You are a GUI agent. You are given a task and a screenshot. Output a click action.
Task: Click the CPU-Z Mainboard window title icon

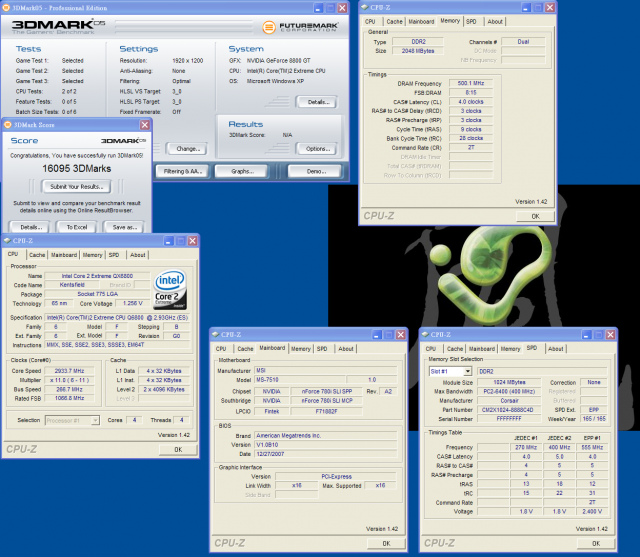215,335
